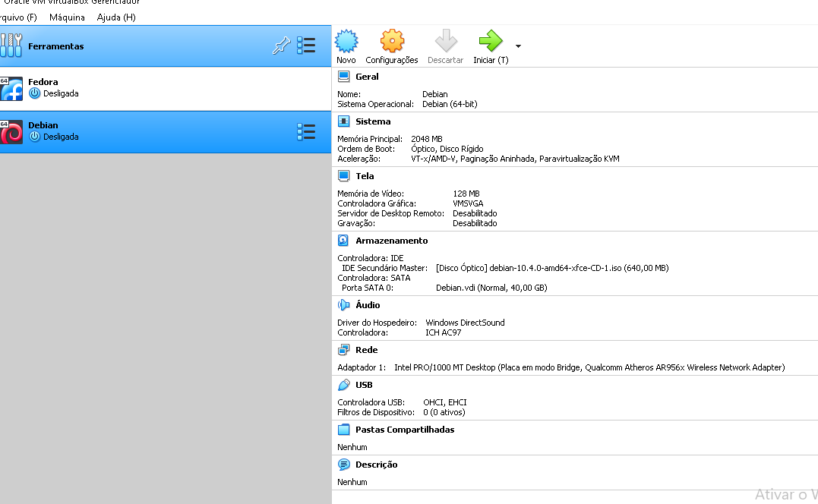The width and height of the screenshot is (818, 504).
Task: Open the Debian machine list menu icon
Action: coord(306,132)
